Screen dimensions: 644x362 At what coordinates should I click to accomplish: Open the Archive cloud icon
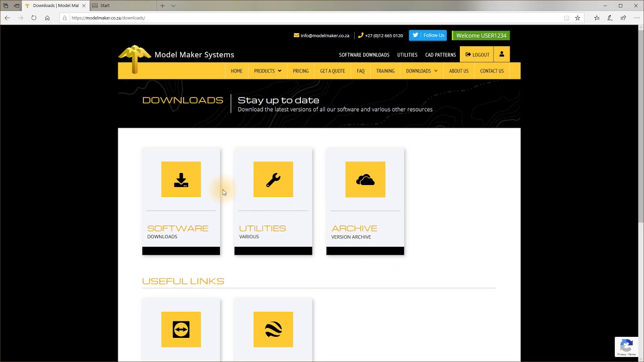click(365, 179)
